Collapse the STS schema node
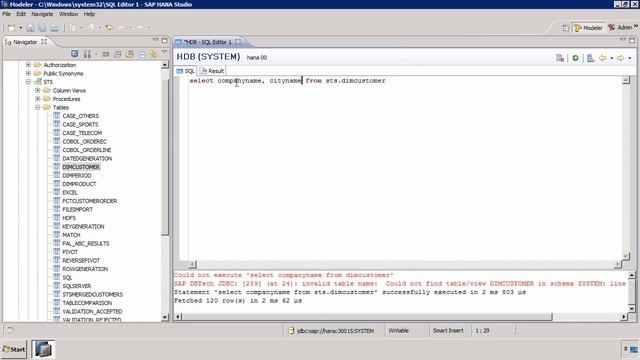Image resolution: width=640 pixels, height=360 pixels. click(x=28, y=82)
